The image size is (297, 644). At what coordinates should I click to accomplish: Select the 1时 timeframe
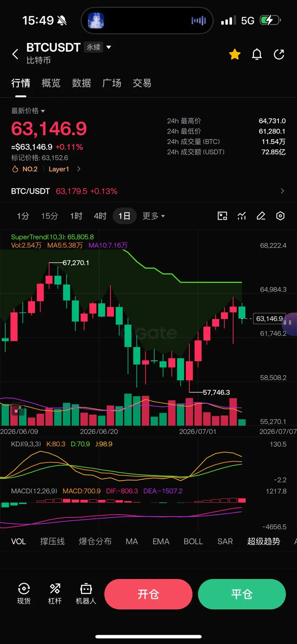[76, 216]
